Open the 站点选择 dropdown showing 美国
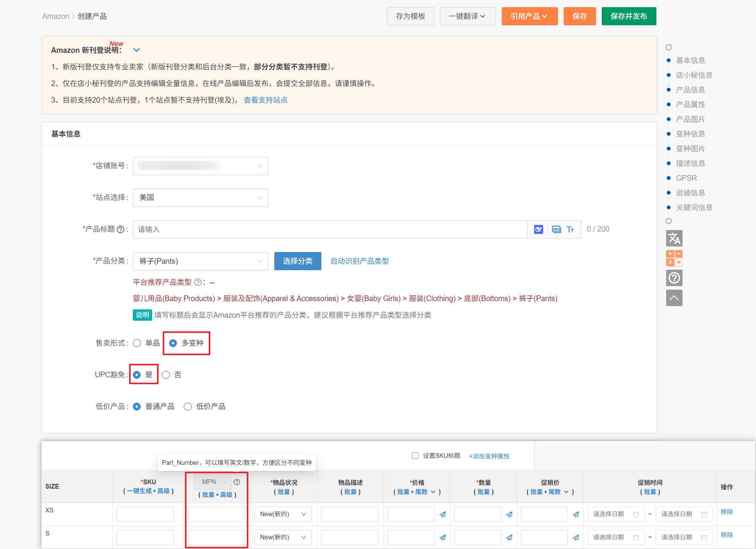Screen dimensions: 756x549 coord(200,198)
